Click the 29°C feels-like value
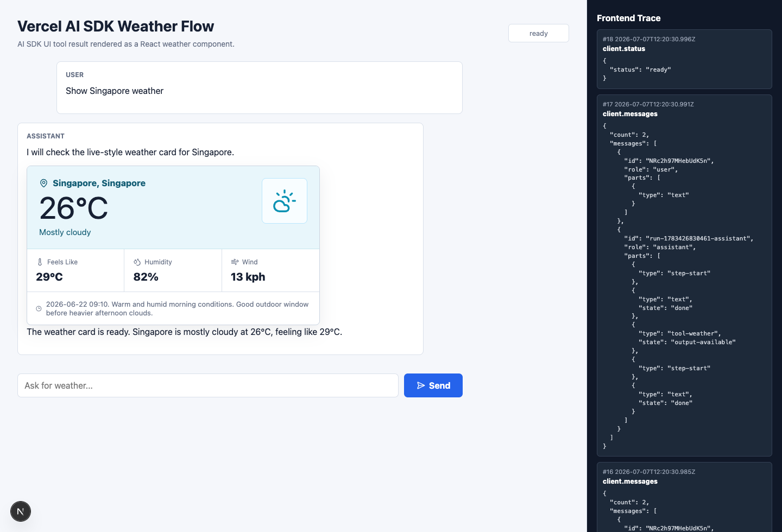Image resolution: width=782 pixels, height=532 pixels. (x=49, y=277)
